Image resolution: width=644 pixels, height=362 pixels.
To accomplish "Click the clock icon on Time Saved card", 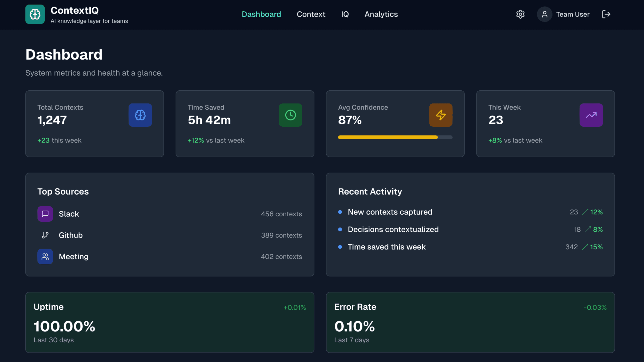I will [x=290, y=115].
